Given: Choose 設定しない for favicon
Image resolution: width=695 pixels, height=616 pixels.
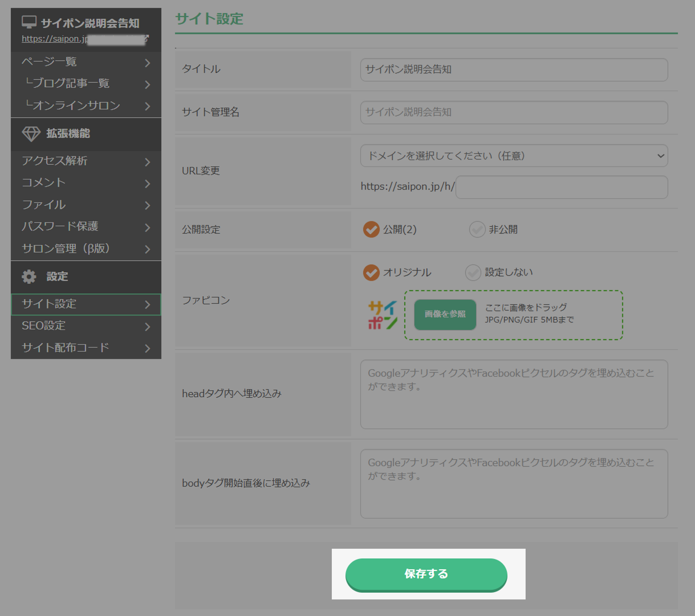Looking at the screenshot, I should tap(473, 273).
